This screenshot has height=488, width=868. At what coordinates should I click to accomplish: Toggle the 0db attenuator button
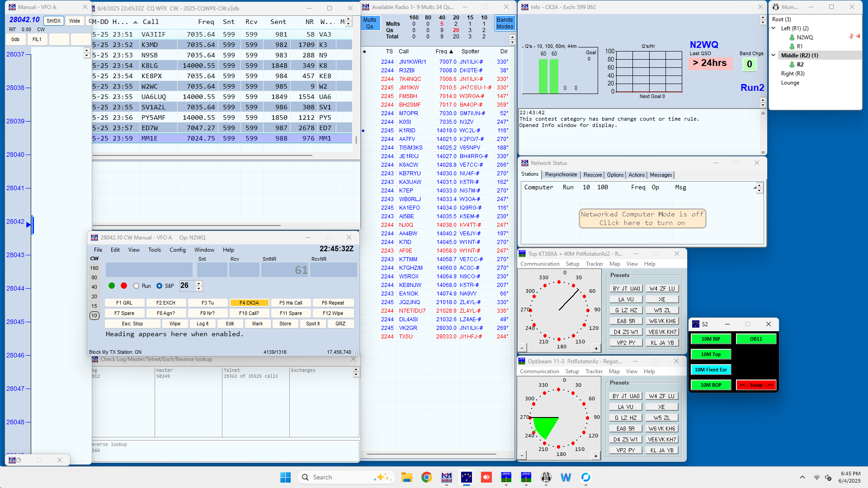(x=15, y=39)
